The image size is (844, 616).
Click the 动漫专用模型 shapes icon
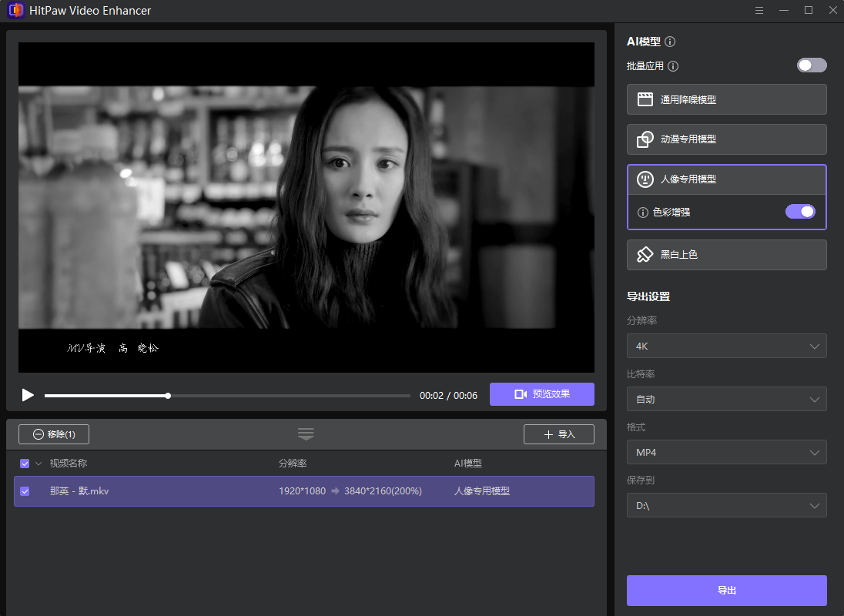(x=645, y=139)
